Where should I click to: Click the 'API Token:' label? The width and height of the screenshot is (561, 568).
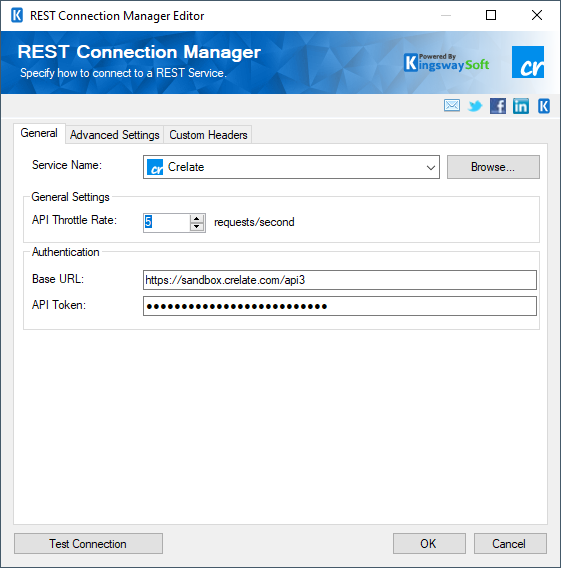pos(59,305)
